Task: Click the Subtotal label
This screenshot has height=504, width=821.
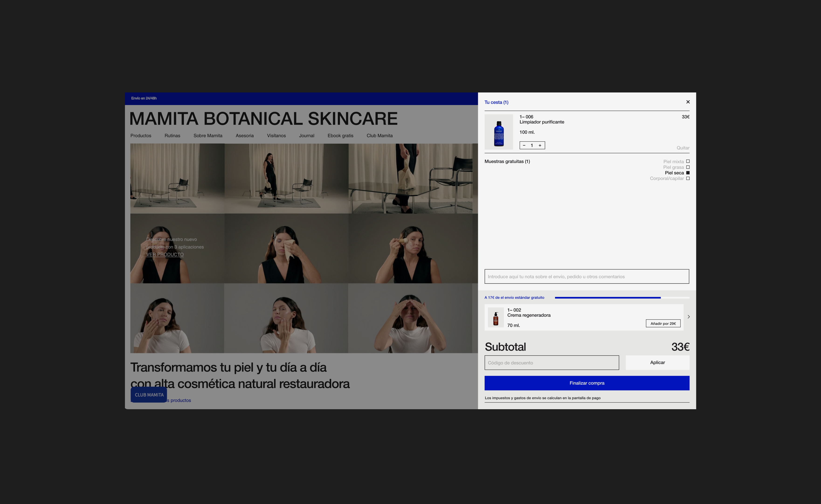Action: pyautogui.click(x=505, y=347)
